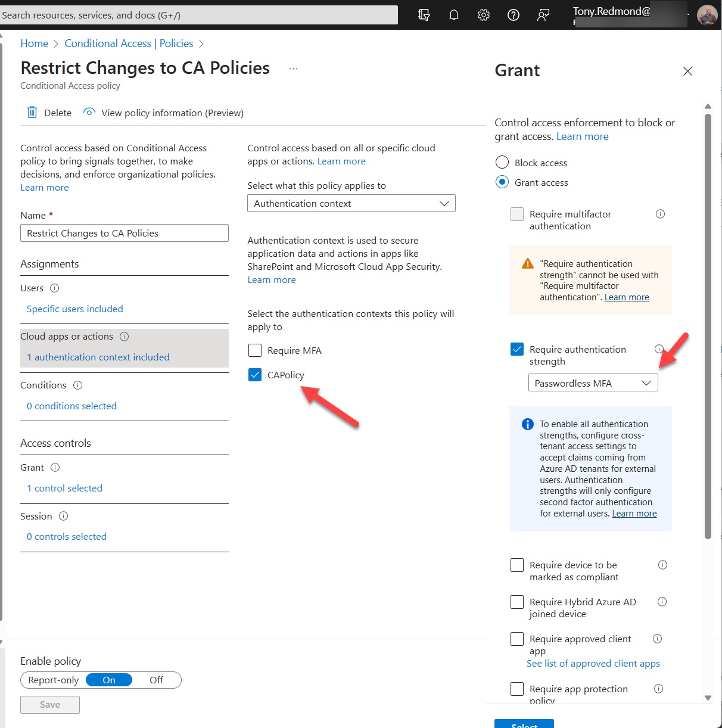Click info icon next to Users
This screenshot has width=722, height=728.
55,288
